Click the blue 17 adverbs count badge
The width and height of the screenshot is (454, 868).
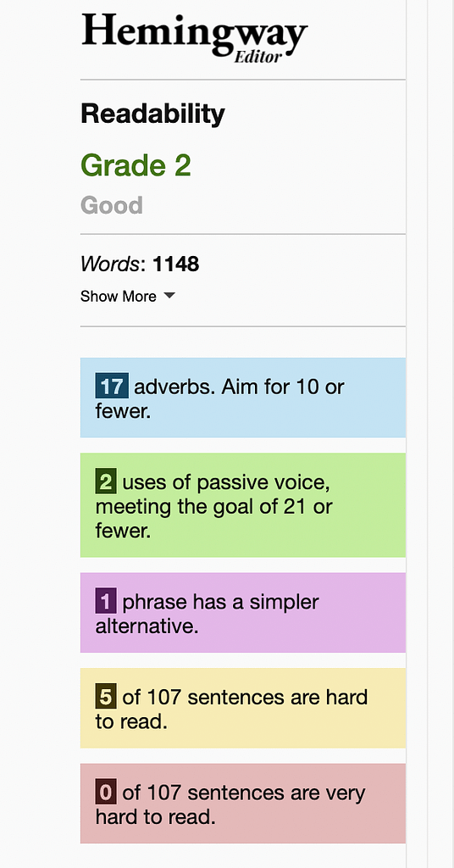pos(112,386)
